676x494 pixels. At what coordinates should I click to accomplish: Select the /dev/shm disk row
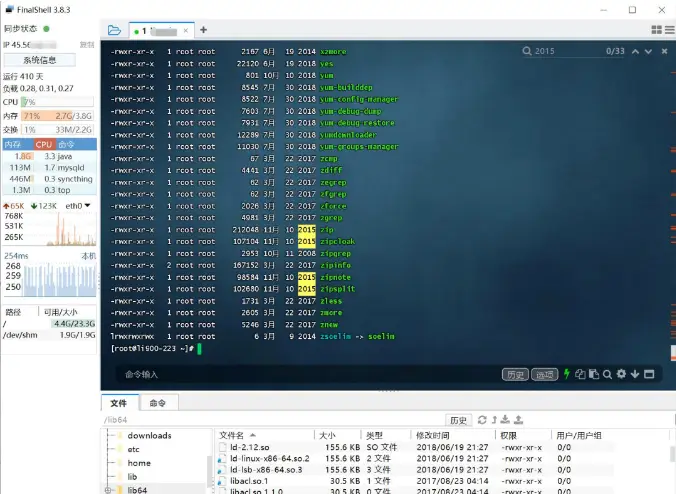coord(49,335)
